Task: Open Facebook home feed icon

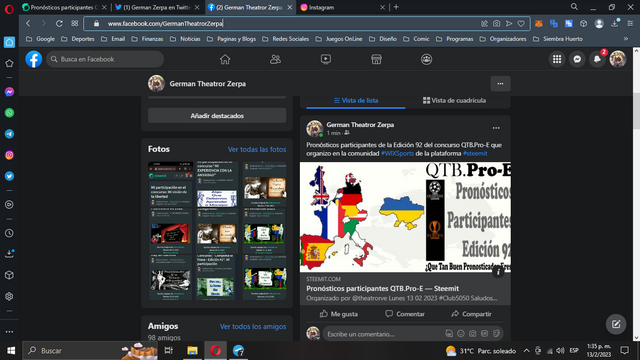Action: pos(225,60)
